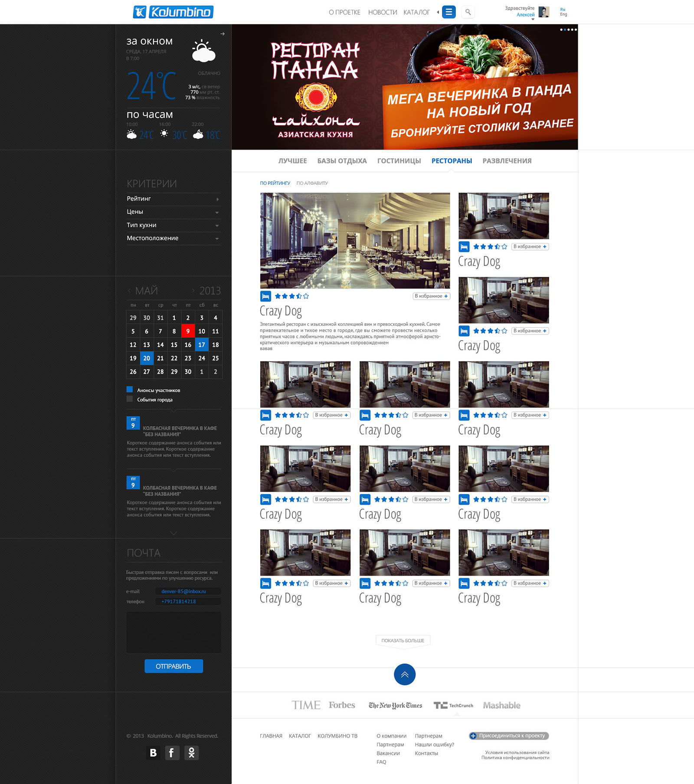This screenshot has height=784, width=694.
Task: Click the e-mail input field
Action: [188, 591]
